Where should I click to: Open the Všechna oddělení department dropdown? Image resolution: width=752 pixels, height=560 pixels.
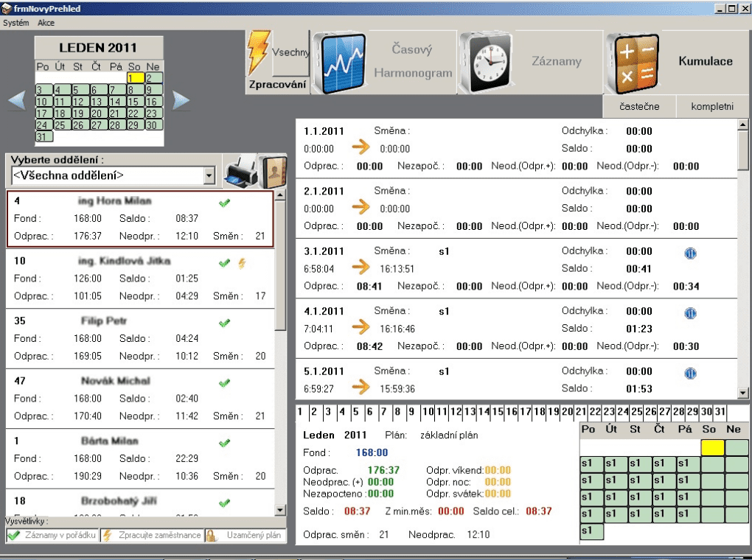click(209, 175)
